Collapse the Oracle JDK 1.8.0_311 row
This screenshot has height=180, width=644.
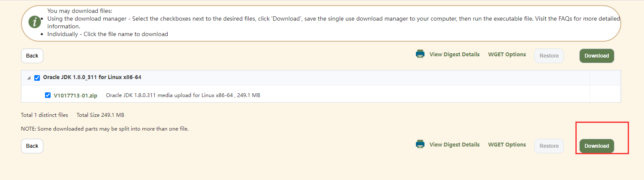click(x=29, y=78)
